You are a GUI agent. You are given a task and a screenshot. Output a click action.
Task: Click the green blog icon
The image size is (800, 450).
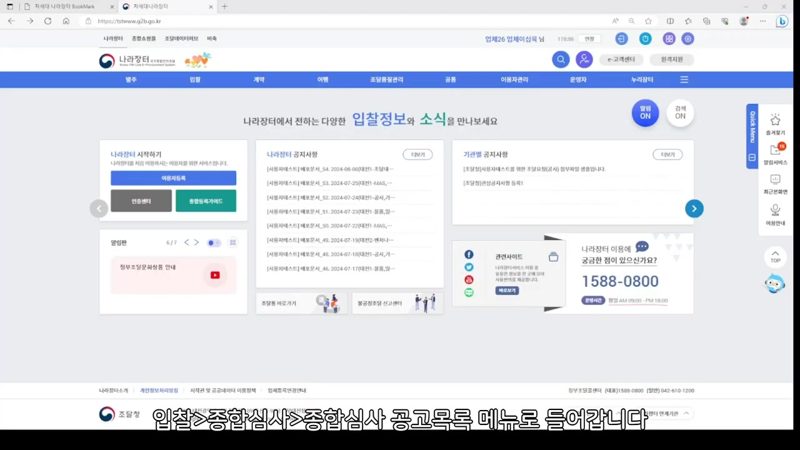(469, 292)
